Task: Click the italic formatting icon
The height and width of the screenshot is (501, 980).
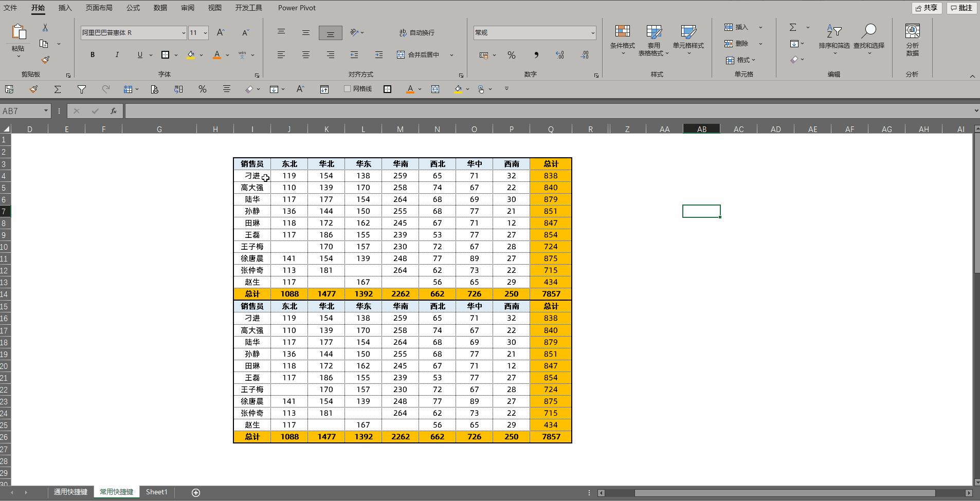Action: coord(117,54)
